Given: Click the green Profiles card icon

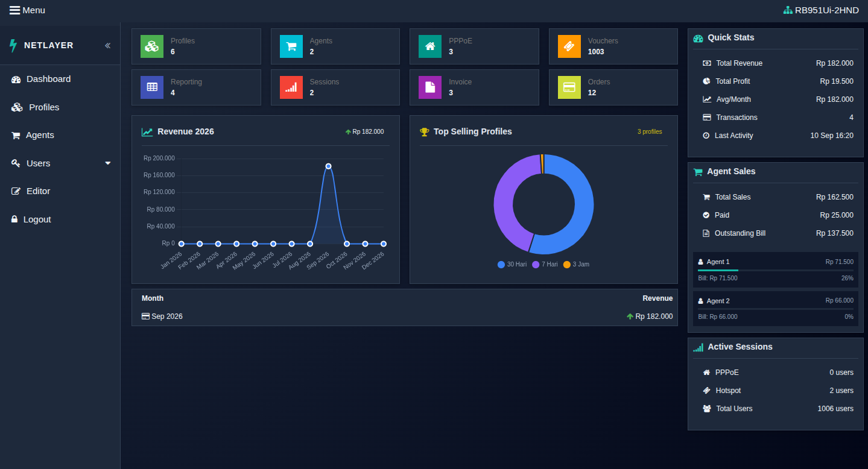Looking at the screenshot, I should pyautogui.click(x=152, y=46).
